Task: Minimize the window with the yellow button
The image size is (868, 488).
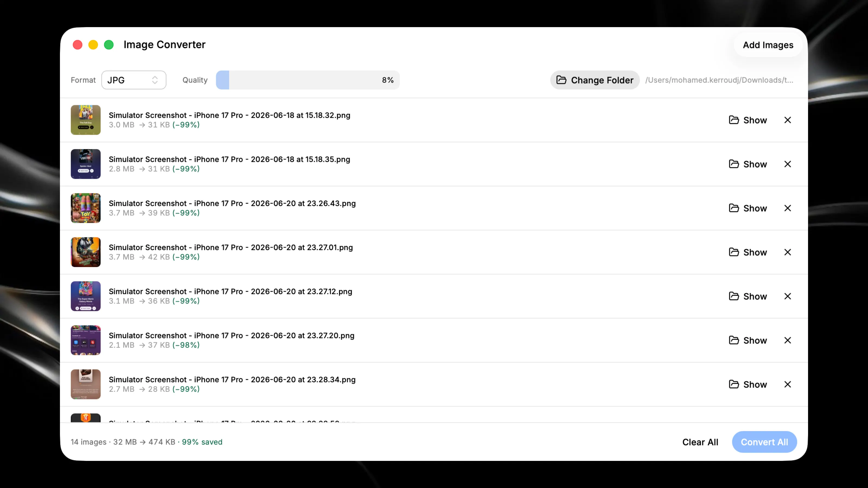Action: point(93,45)
